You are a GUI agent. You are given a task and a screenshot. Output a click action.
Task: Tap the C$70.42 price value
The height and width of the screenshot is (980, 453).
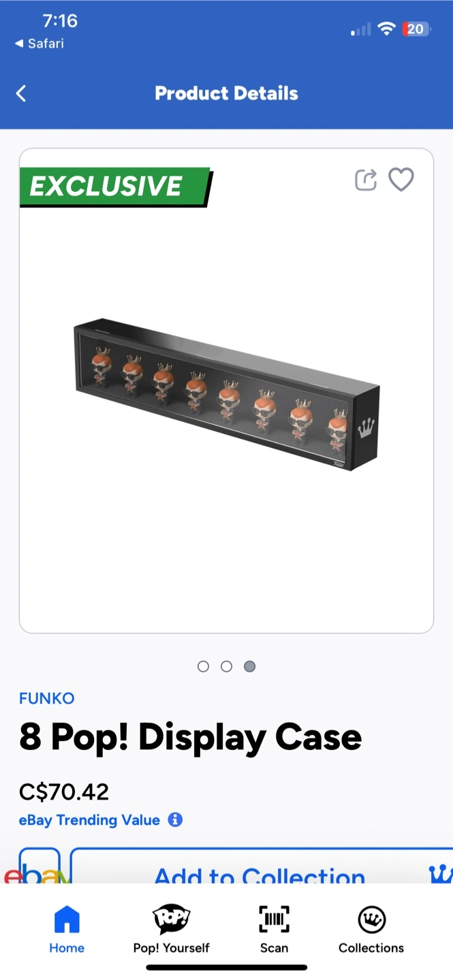[64, 792]
